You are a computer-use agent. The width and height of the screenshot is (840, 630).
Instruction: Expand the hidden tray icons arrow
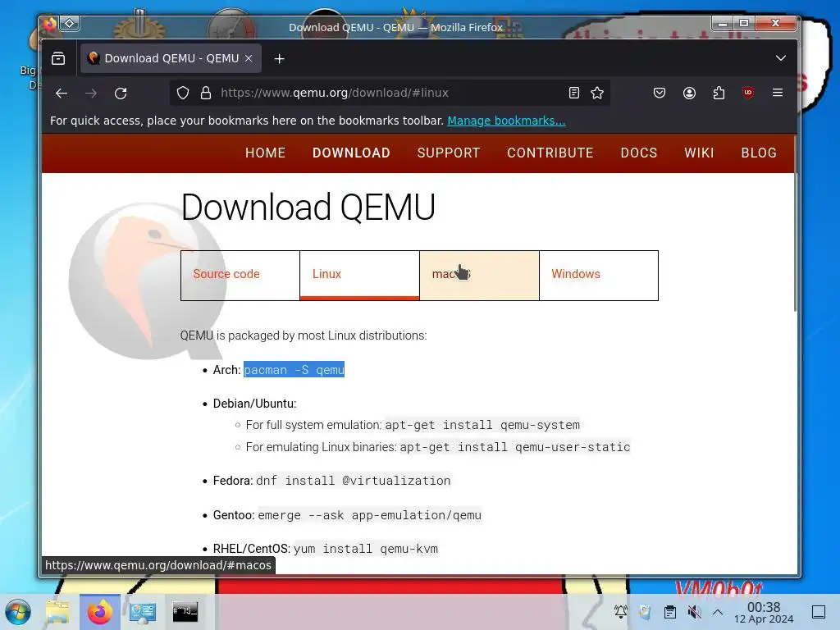(718, 612)
